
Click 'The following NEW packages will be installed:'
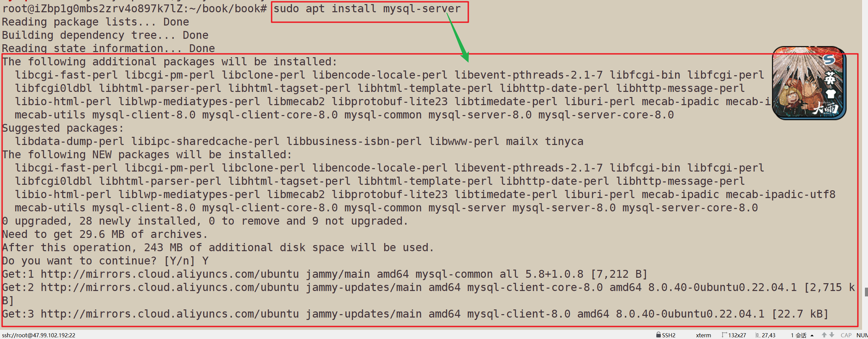pos(147,155)
